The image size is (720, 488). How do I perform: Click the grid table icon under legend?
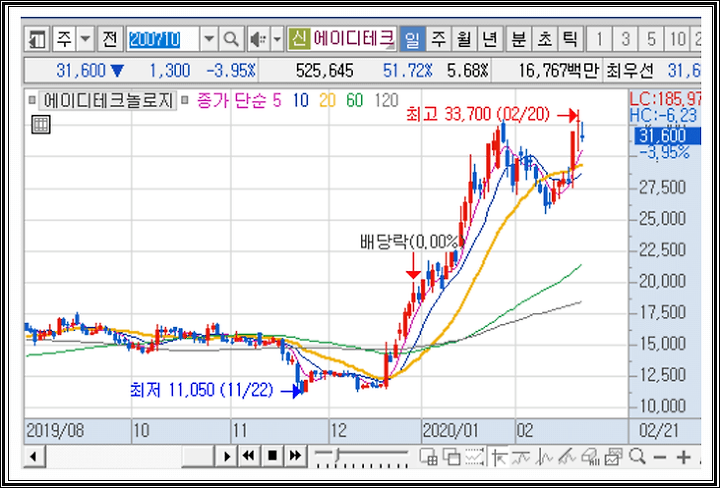40,124
